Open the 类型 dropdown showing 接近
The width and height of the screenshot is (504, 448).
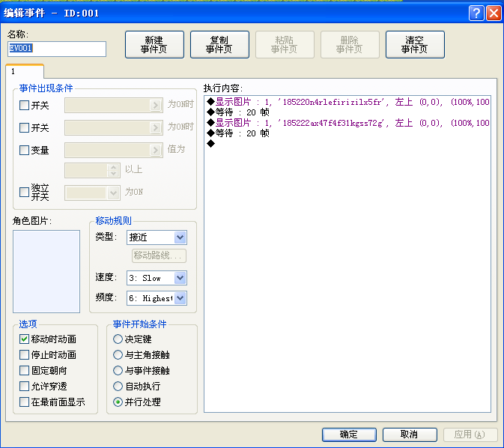(157, 237)
